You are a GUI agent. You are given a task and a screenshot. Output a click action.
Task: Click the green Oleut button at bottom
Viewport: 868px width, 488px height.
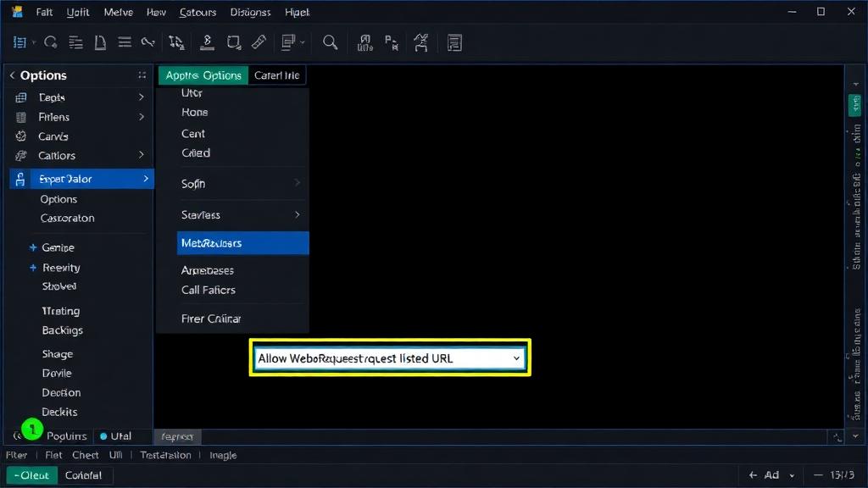[x=32, y=475]
